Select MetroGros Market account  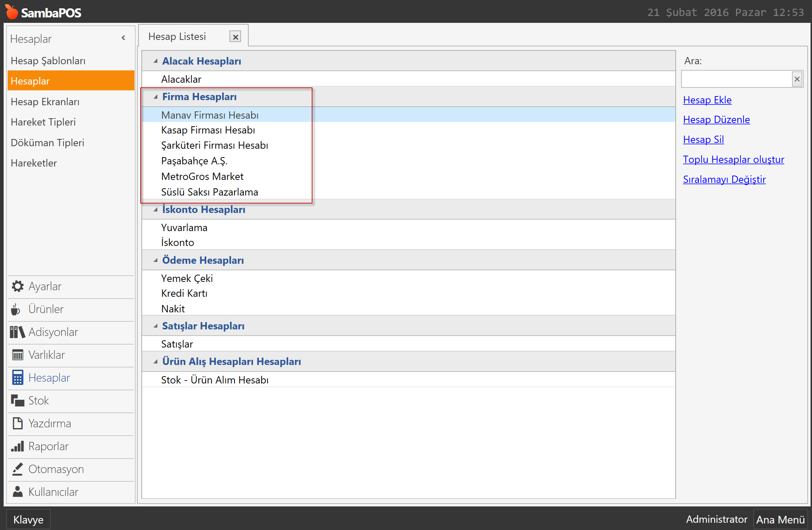click(409, 177)
